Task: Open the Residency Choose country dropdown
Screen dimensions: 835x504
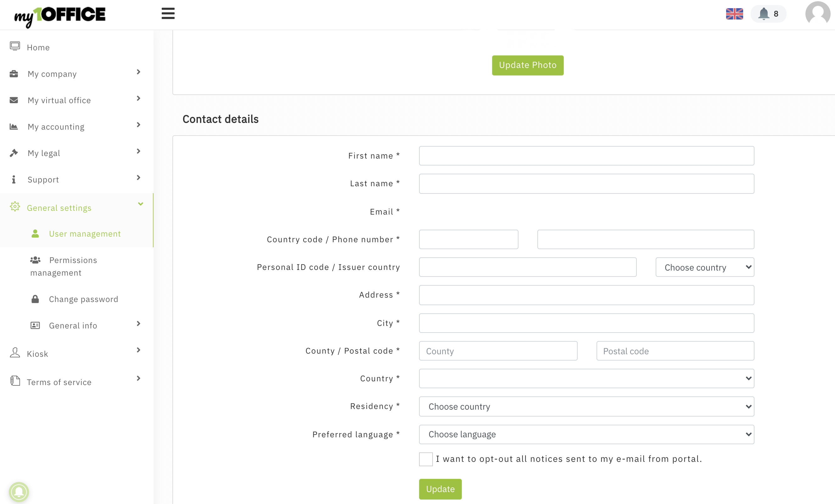Action: click(x=586, y=406)
